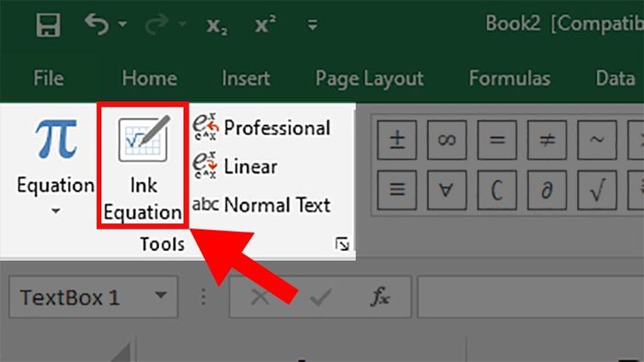The image size is (644, 362).
Task: Cancel the formula bar entry
Action: click(260, 297)
